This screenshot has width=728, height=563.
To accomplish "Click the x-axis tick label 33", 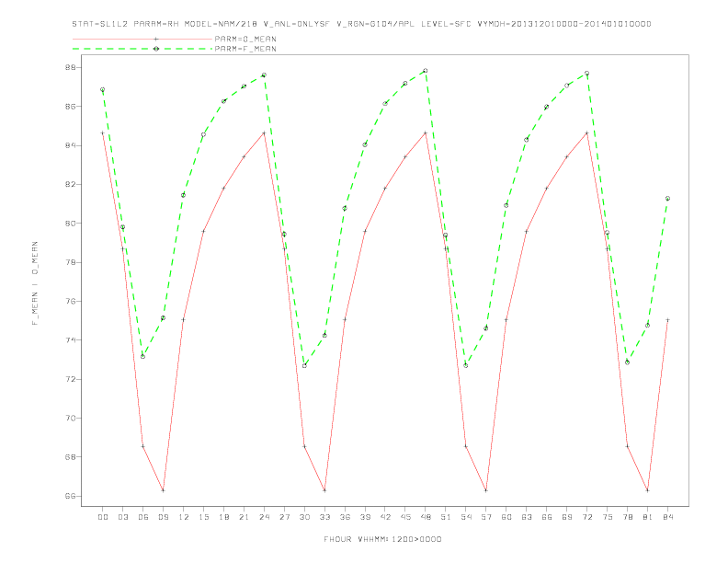I will (x=324, y=517).
